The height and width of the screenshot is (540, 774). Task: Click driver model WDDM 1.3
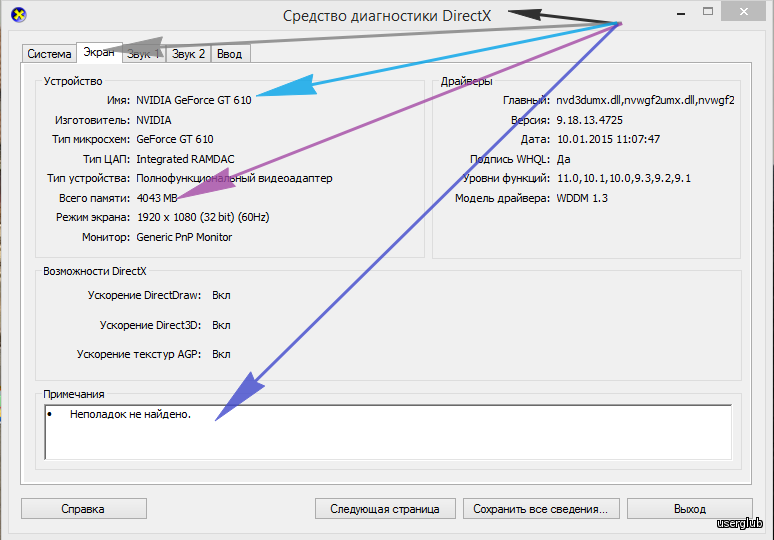pos(582,198)
